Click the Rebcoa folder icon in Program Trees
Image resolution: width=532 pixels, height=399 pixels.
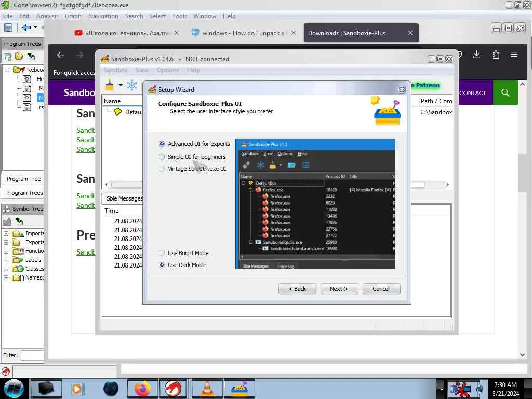(x=19, y=70)
